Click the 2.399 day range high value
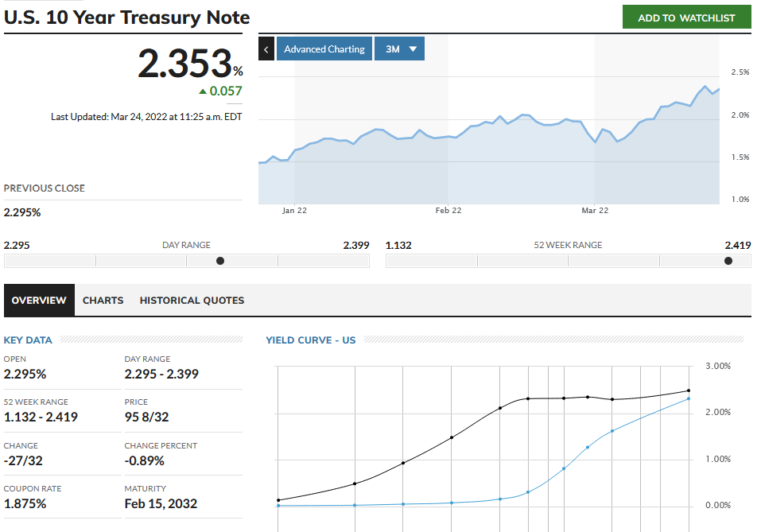This screenshot has width=761, height=532. pos(356,246)
